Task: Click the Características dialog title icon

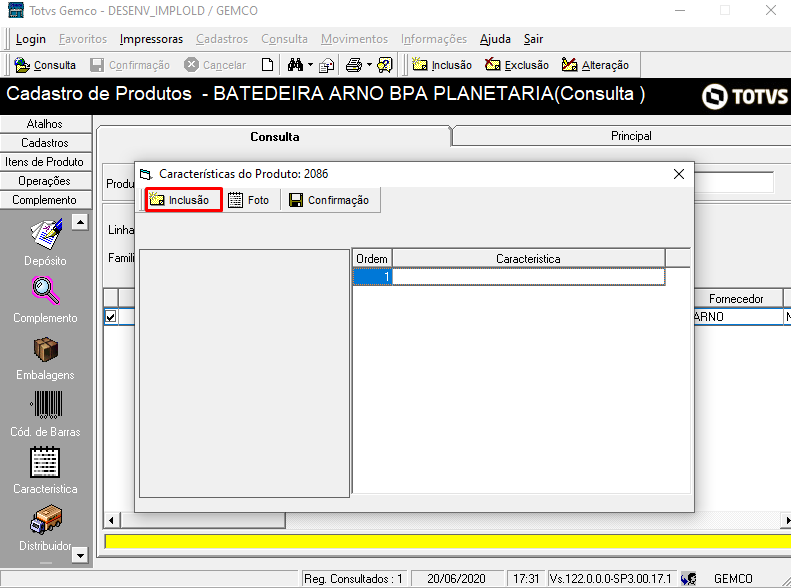Action: coord(146,174)
